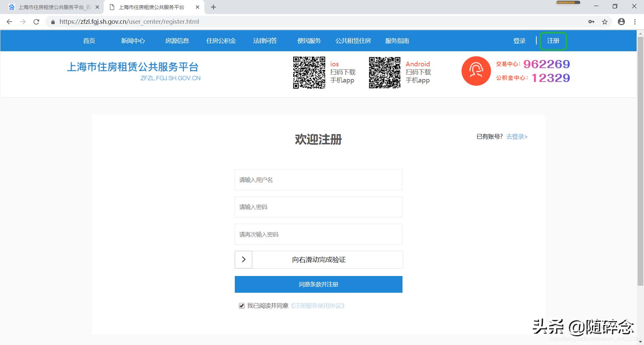
Task: Open the Chrome three-dot menu
Action: click(x=635, y=21)
